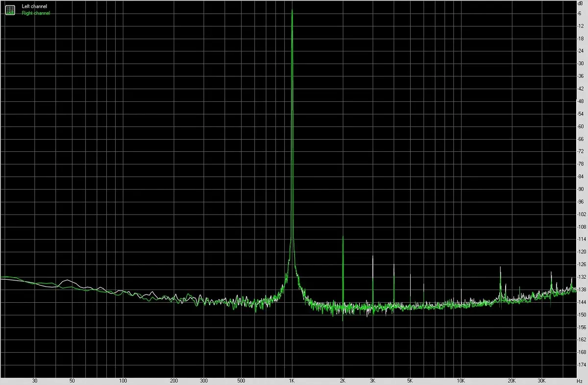Click the 10K frequency axis label

point(461,381)
